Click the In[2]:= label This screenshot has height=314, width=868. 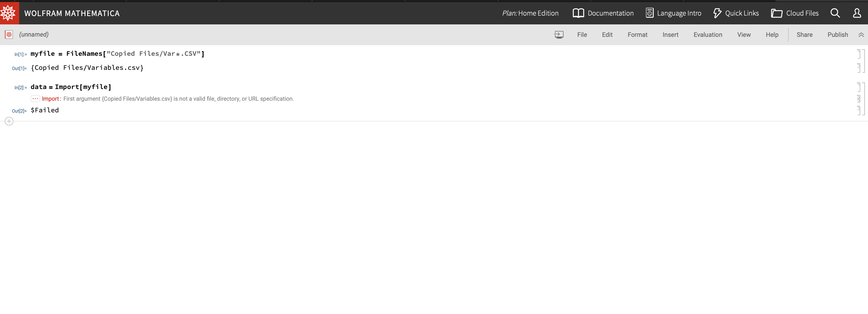(20, 88)
